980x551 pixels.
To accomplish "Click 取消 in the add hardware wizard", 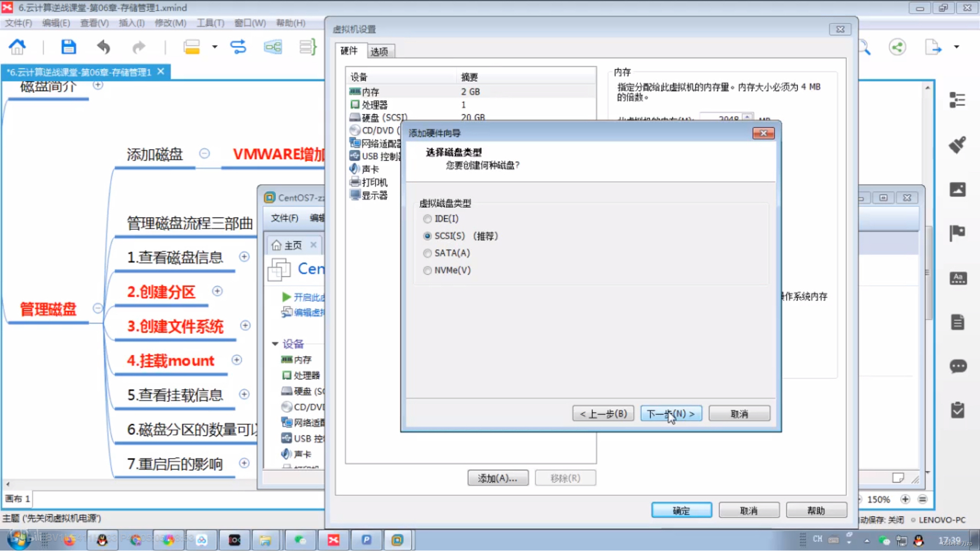I will (739, 414).
